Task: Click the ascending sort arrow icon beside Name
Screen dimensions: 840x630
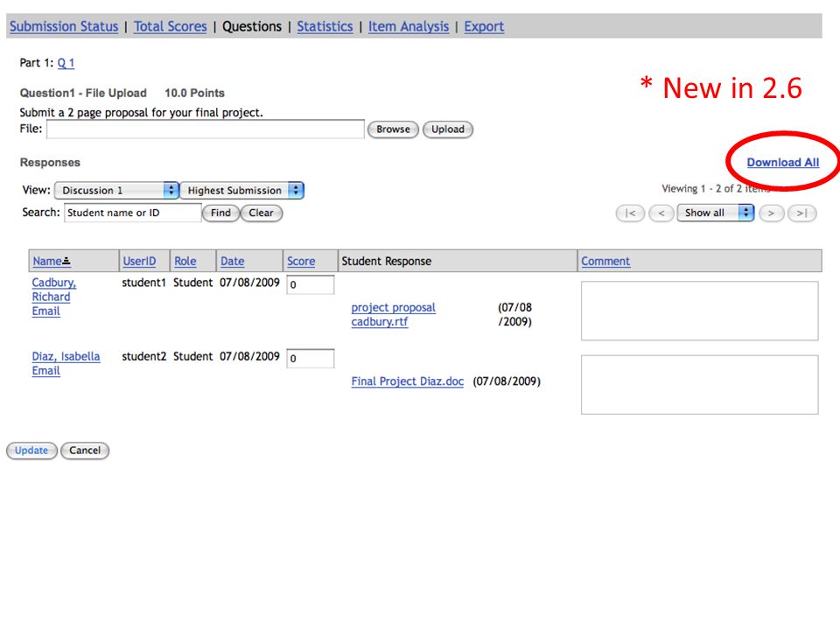Action: [66, 261]
